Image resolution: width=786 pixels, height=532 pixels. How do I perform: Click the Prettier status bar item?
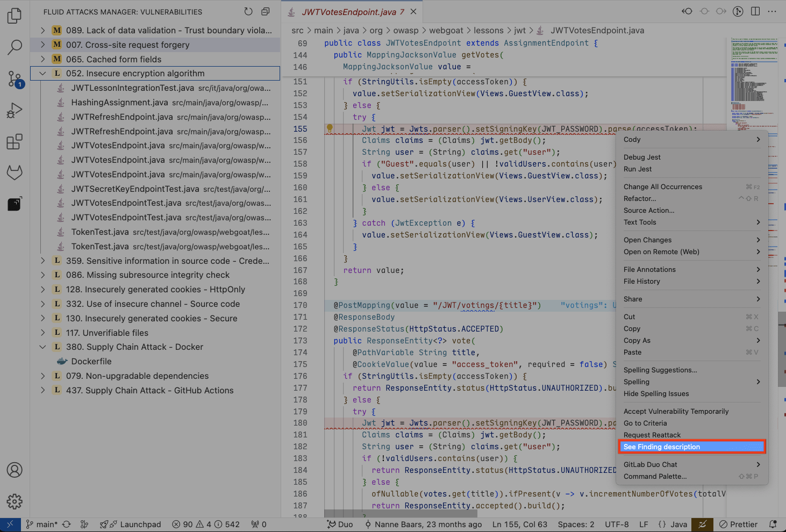click(x=739, y=524)
